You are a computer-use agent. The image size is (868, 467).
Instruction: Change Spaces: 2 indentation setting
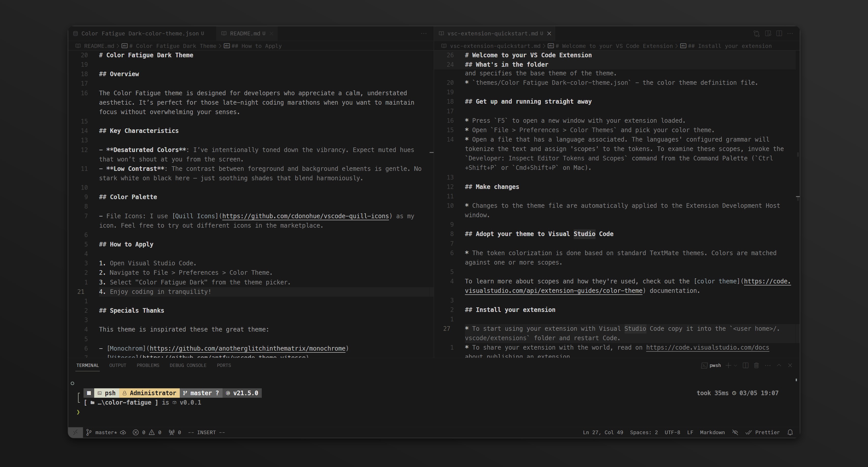pyautogui.click(x=644, y=432)
